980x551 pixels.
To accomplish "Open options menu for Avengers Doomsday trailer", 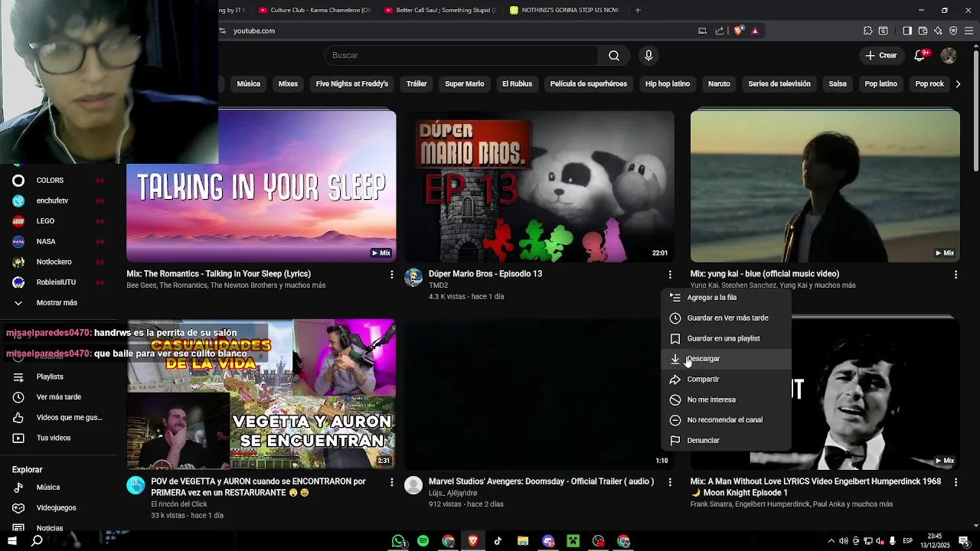I will click(670, 482).
